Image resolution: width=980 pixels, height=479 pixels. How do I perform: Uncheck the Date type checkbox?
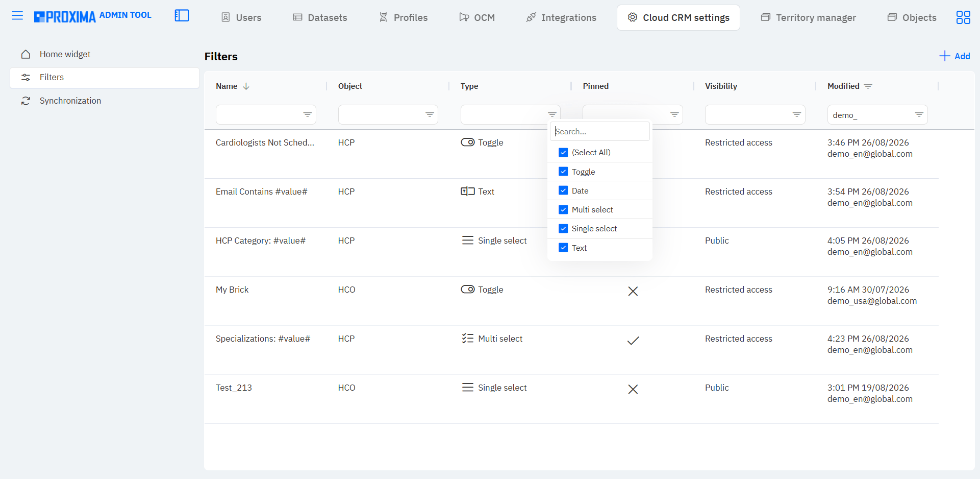coord(563,190)
